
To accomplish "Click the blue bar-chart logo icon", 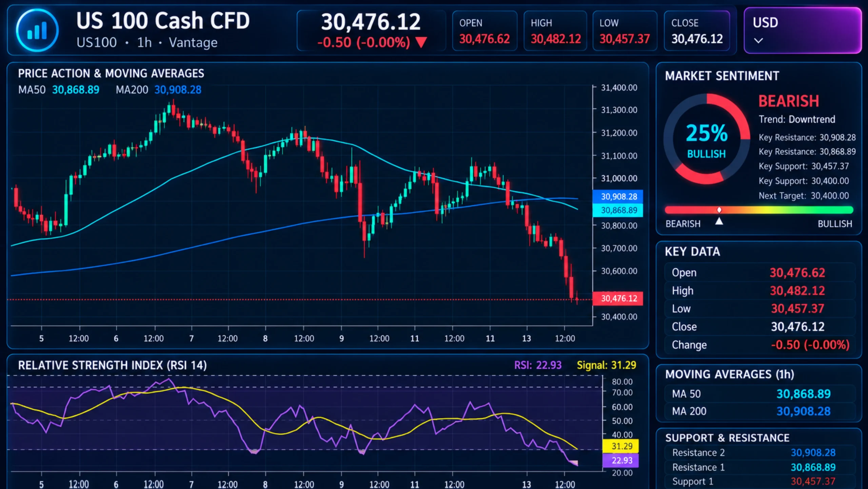I will tap(37, 30).
